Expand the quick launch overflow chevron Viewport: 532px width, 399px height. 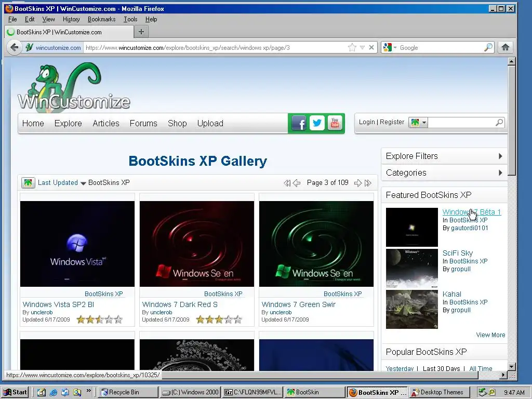pyautogui.click(x=88, y=391)
